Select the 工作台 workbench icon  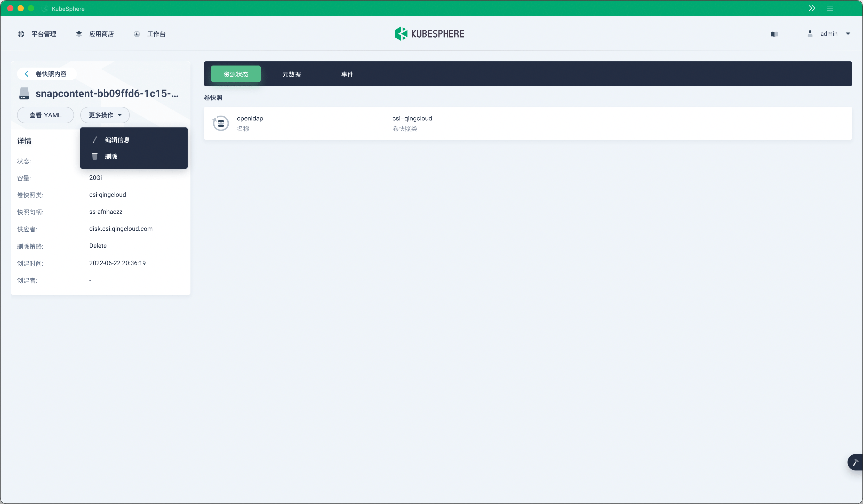(137, 34)
